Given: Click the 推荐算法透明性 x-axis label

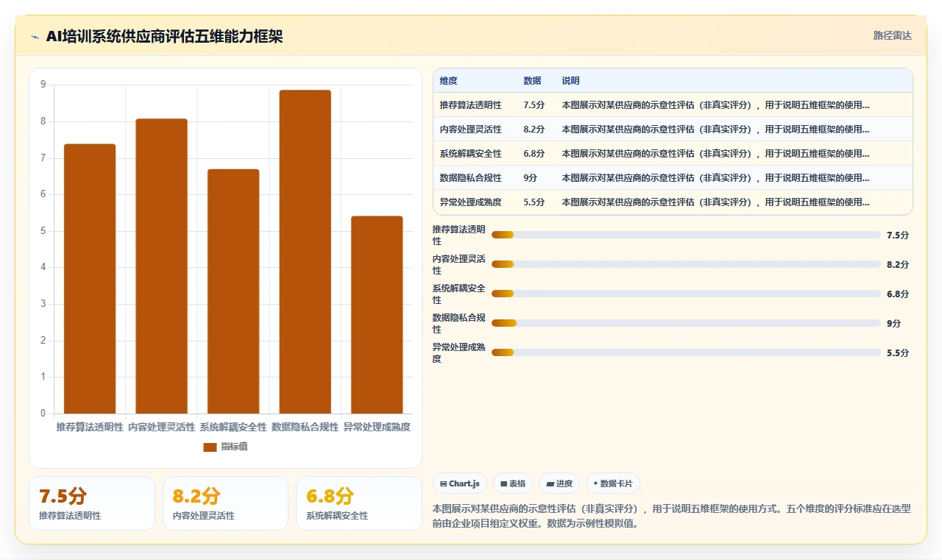Looking at the screenshot, I should click(x=90, y=427).
